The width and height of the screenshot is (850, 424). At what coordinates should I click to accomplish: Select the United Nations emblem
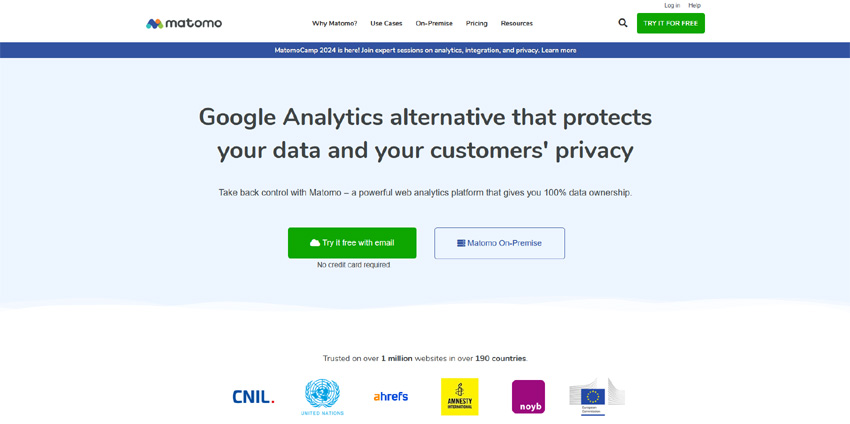pyautogui.click(x=322, y=397)
